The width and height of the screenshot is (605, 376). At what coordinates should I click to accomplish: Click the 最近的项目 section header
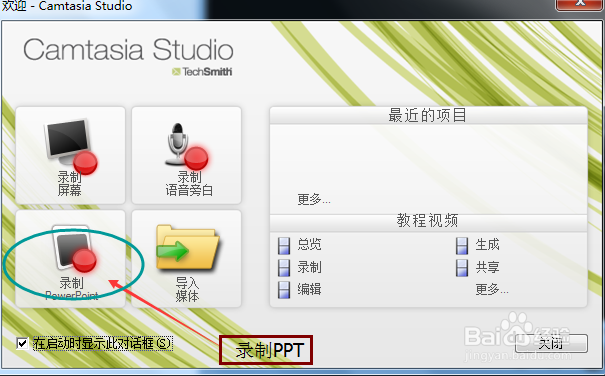click(428, 115)
